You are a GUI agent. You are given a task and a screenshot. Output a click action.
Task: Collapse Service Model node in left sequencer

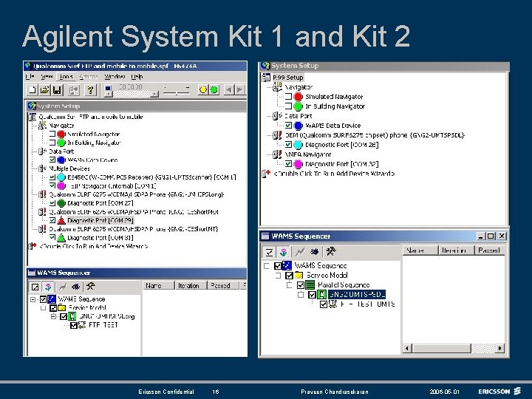point(43,307)
